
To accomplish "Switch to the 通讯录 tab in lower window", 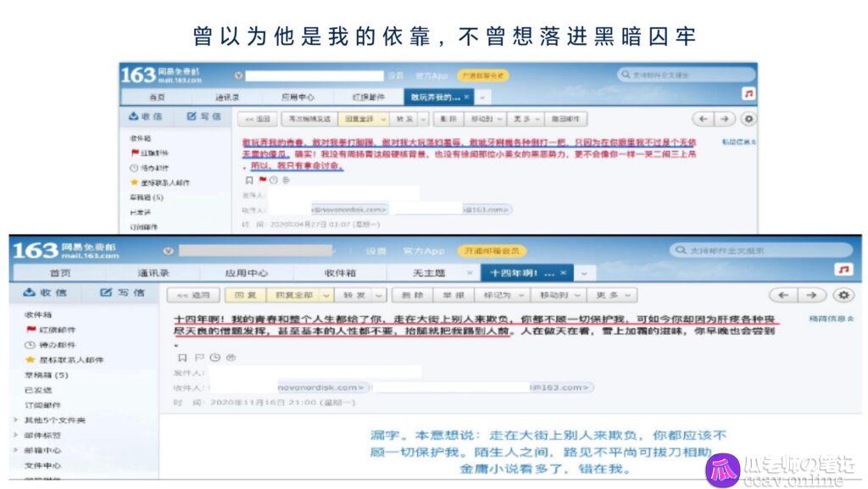I will (153, 273).
